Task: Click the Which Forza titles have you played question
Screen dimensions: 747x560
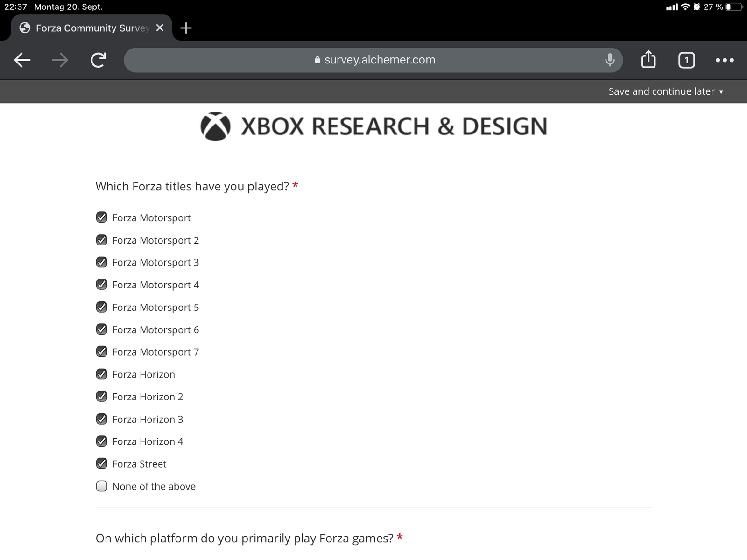Action: (x=192, y=187)
